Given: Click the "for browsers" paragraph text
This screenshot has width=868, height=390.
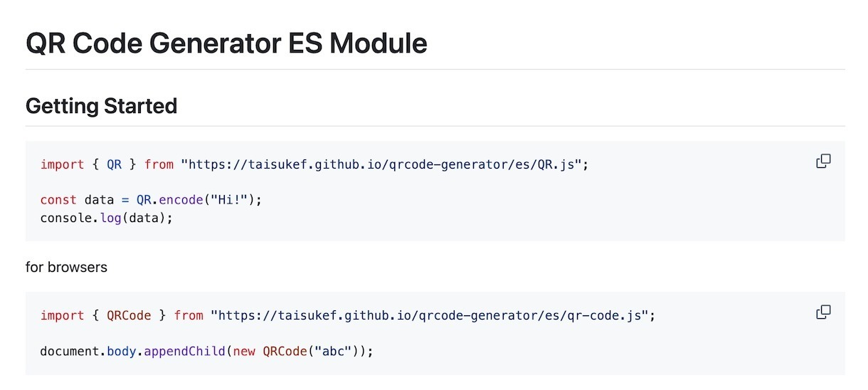Looking at the screenshot, I should [x=66, y=268].
